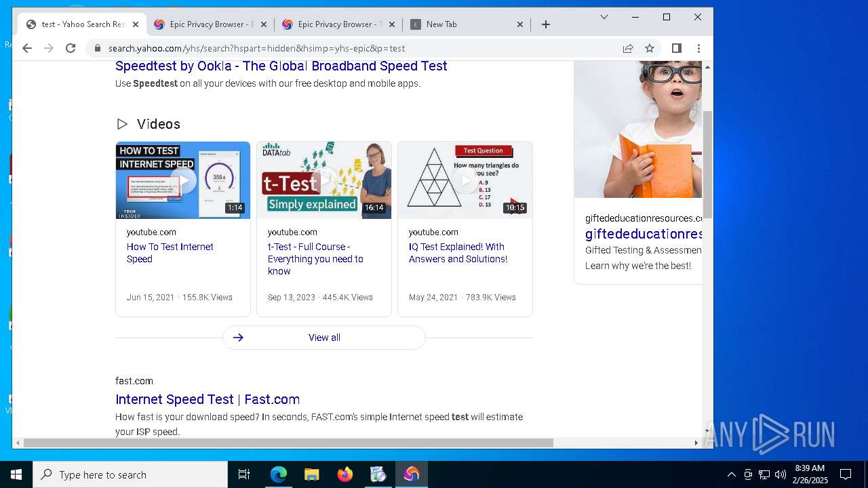Viewport: 868px width, 488px height.
Task: Close the first Epic Privacy Browser tab
Action: point(264,24)
